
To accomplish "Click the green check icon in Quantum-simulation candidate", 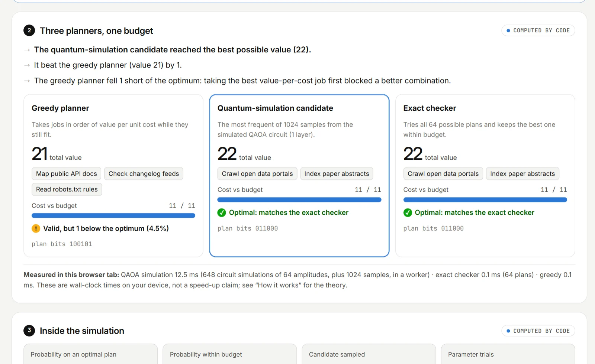I will click(222, 212).
